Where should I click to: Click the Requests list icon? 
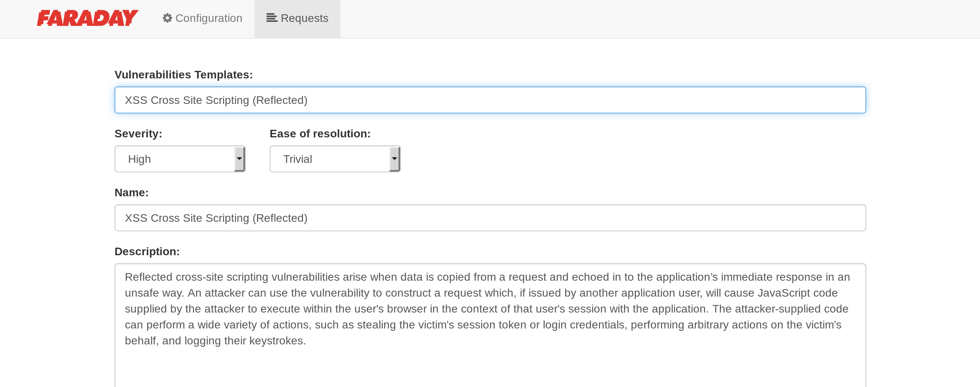pos(272,18)
